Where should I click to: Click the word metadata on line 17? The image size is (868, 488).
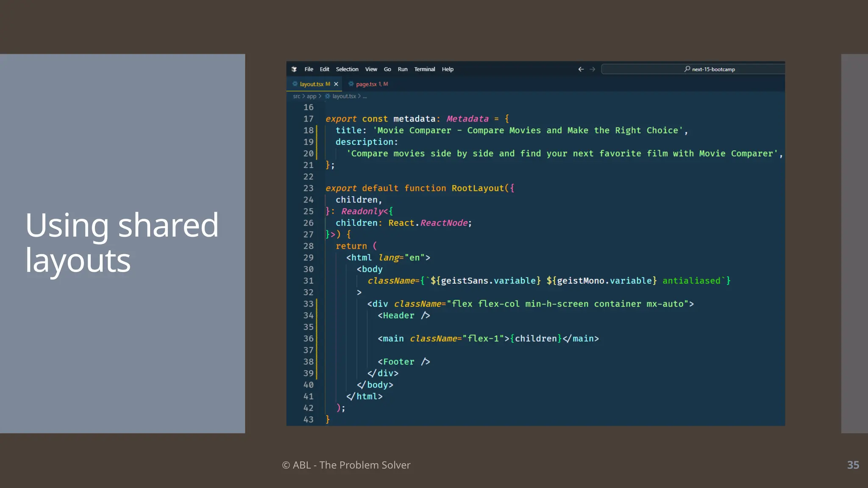click(x=414, y=119)
